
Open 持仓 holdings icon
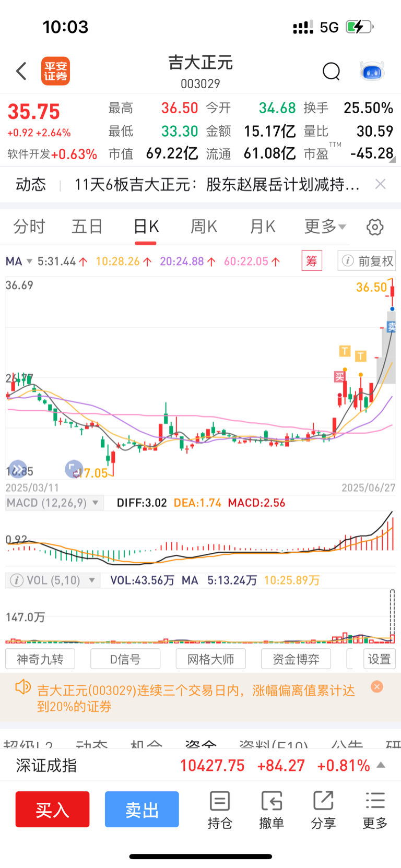[220, 810]
